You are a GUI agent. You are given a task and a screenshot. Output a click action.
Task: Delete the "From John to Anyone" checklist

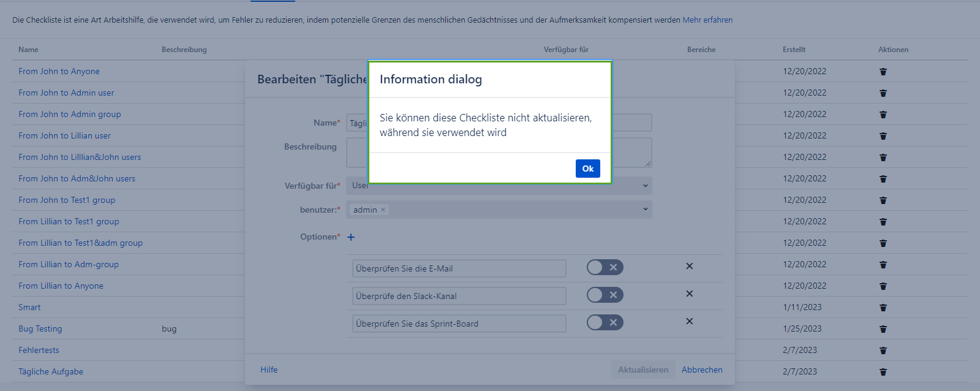point(883,72)
